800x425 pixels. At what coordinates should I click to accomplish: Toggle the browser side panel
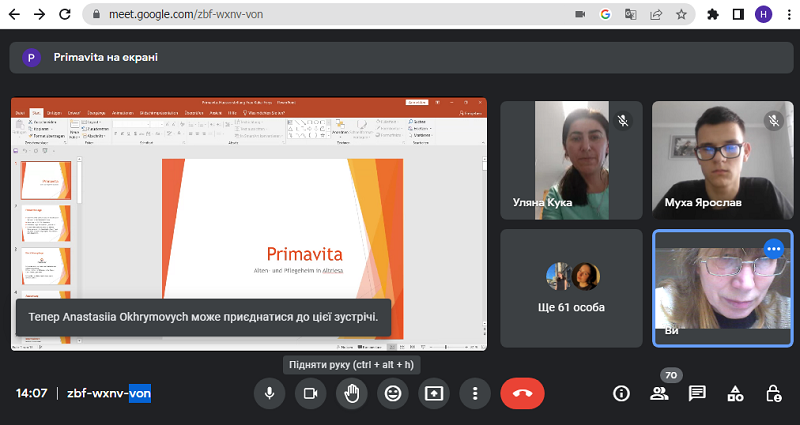coord(738,14)
